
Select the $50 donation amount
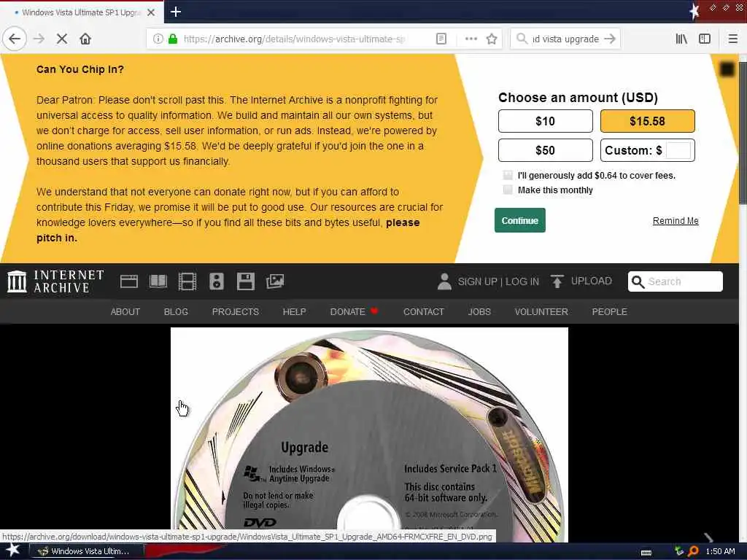pos(546,150)
